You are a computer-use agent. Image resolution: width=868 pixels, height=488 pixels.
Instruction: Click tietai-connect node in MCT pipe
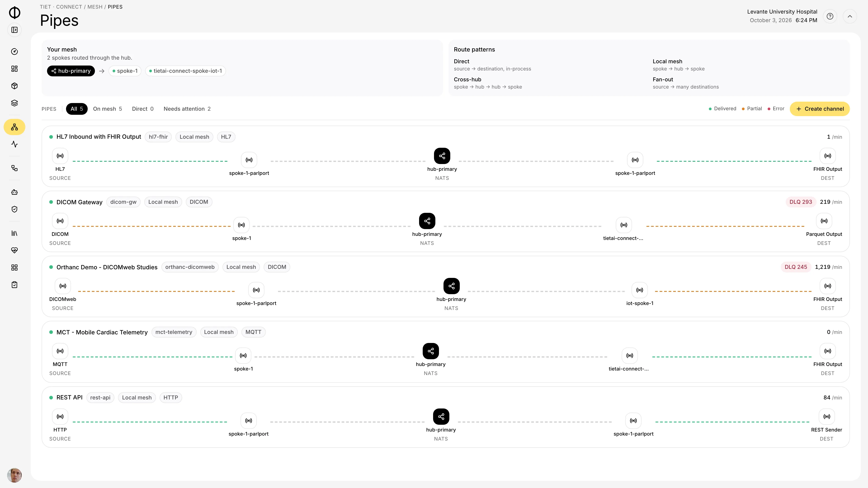point(630,355)
